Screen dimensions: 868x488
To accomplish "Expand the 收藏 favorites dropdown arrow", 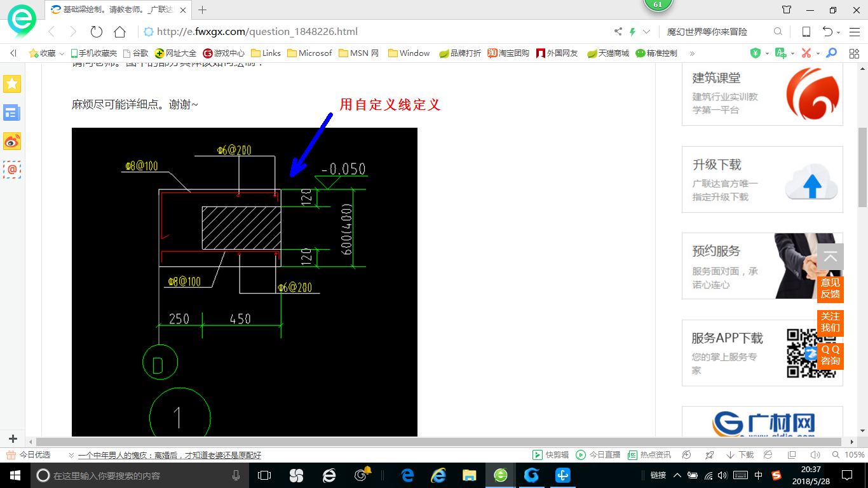I will (62, 54).
